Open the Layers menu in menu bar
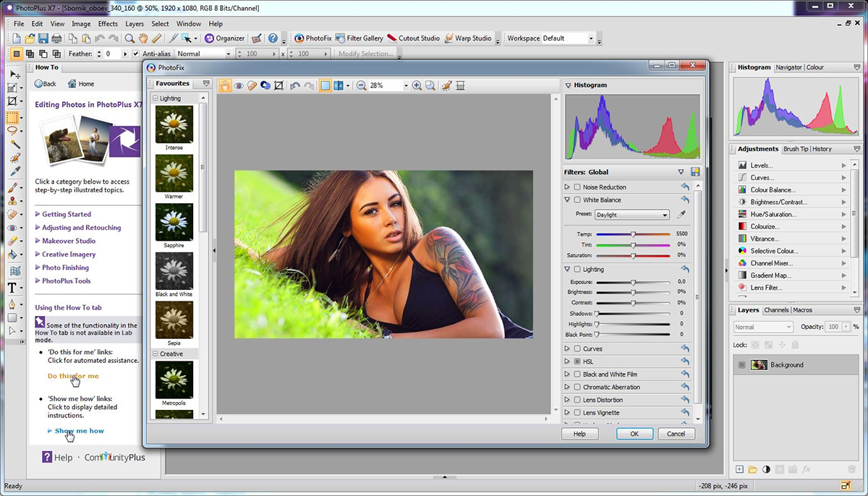 (135, 24)
